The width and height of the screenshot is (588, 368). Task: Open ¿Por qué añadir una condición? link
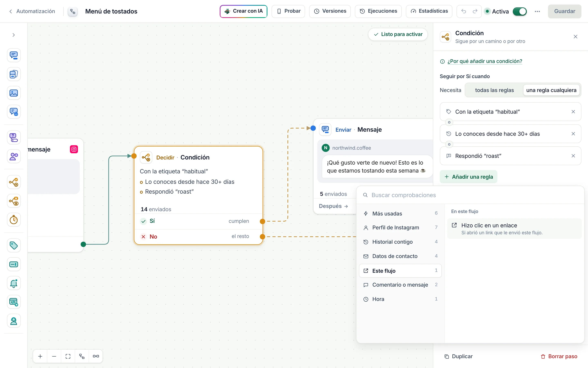click(484, 61)
